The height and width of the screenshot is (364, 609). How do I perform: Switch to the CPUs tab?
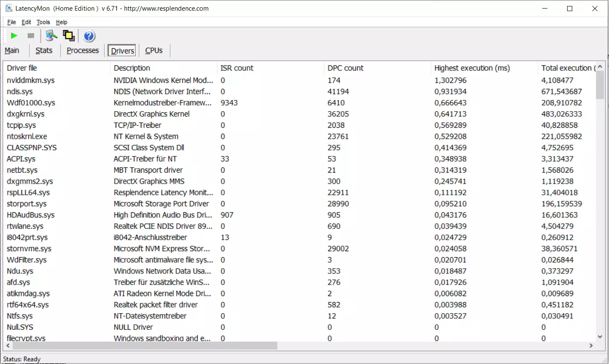tap(154, 50)
